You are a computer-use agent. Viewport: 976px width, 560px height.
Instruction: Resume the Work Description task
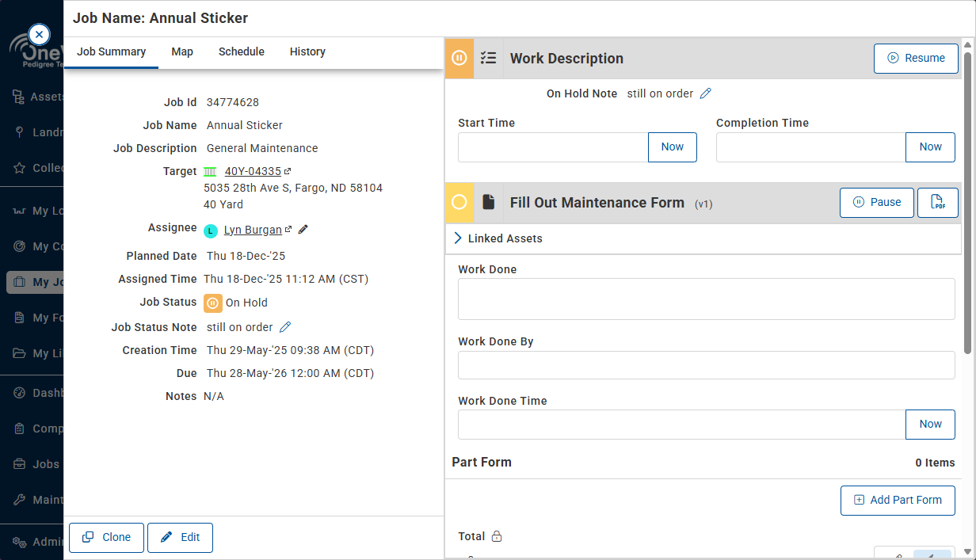click(916, 58)
